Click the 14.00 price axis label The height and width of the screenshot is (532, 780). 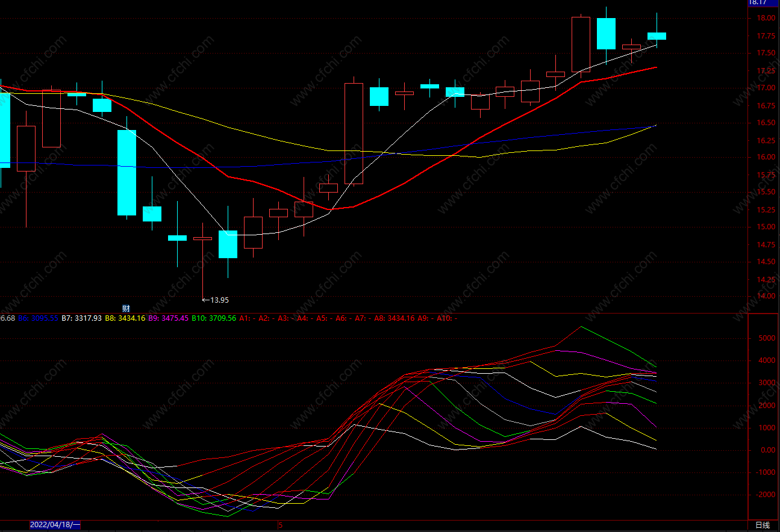point(767,296)
